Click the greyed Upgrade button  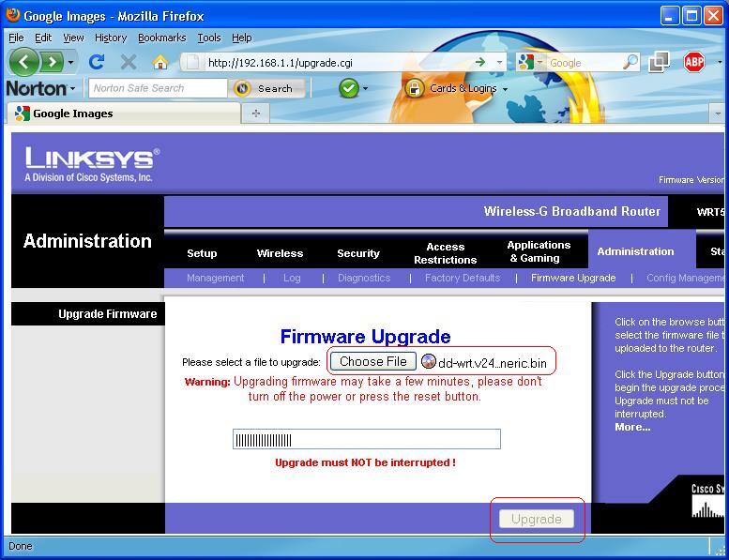point(536,519)
